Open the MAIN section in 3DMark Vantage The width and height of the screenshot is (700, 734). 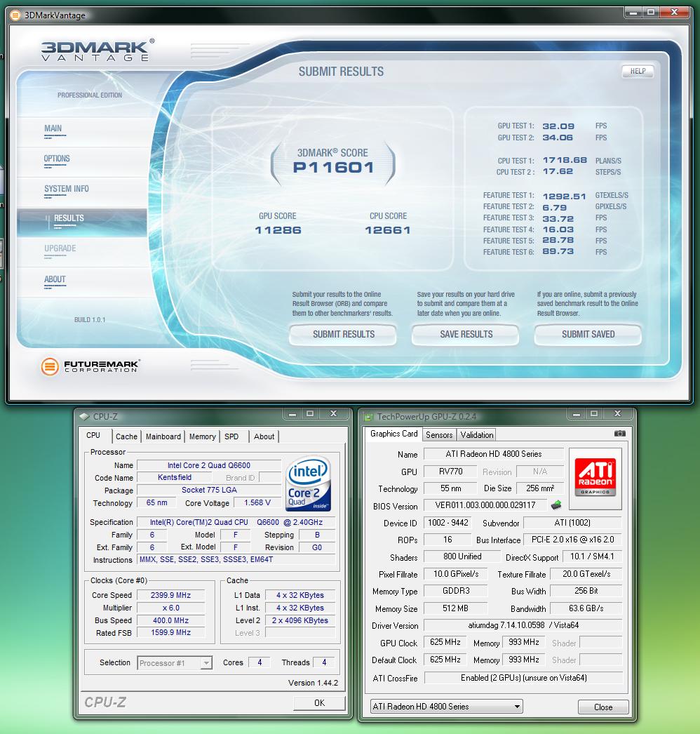coord(53,128)
